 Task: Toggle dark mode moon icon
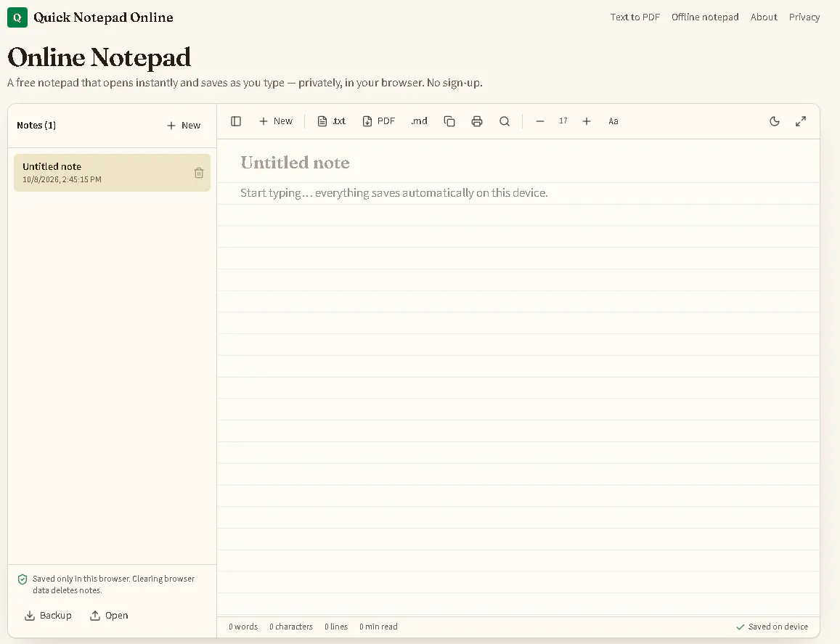[775, 121]
